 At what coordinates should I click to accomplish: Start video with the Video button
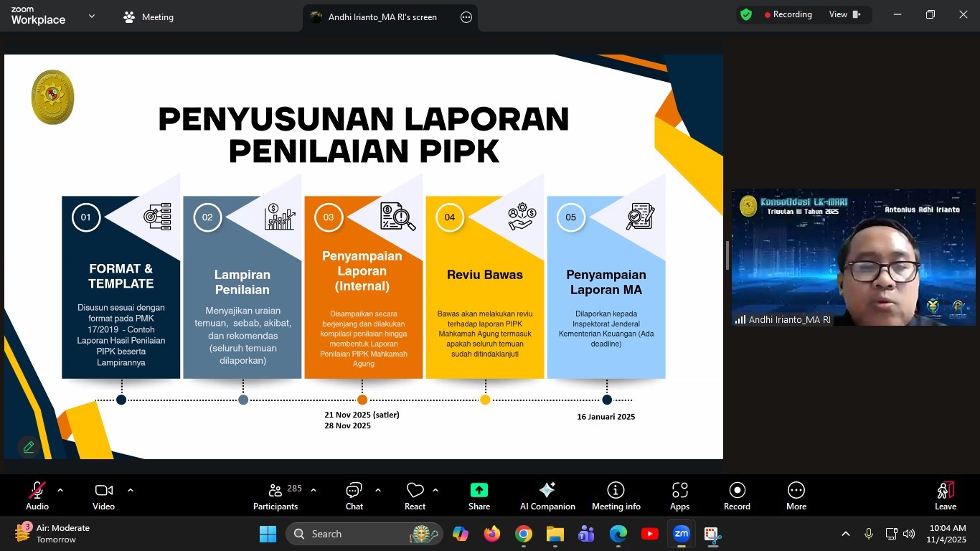pos(103,496)
